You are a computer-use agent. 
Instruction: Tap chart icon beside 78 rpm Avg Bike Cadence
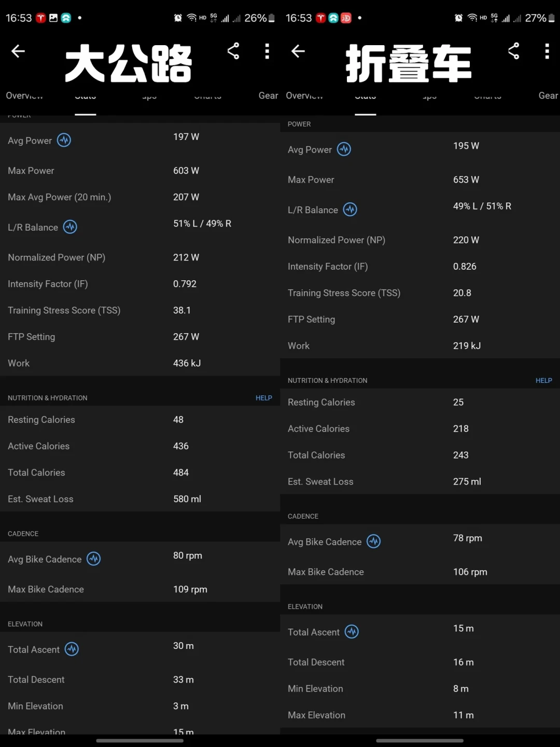(373, 542)
